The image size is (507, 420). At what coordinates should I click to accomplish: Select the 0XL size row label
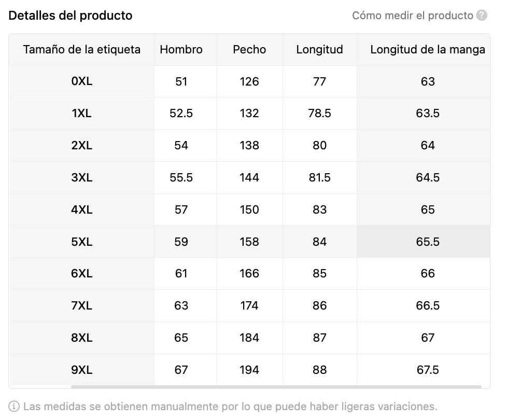(82, 81)
